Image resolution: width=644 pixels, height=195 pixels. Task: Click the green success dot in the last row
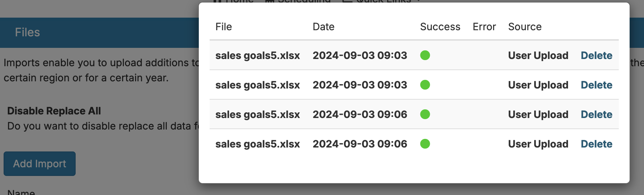(x=425, y=144)
